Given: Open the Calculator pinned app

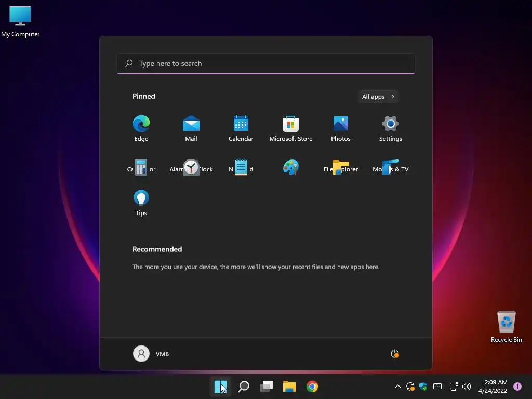Looking at the screenshot, I should pyautogui.click(x=141, y=167).
